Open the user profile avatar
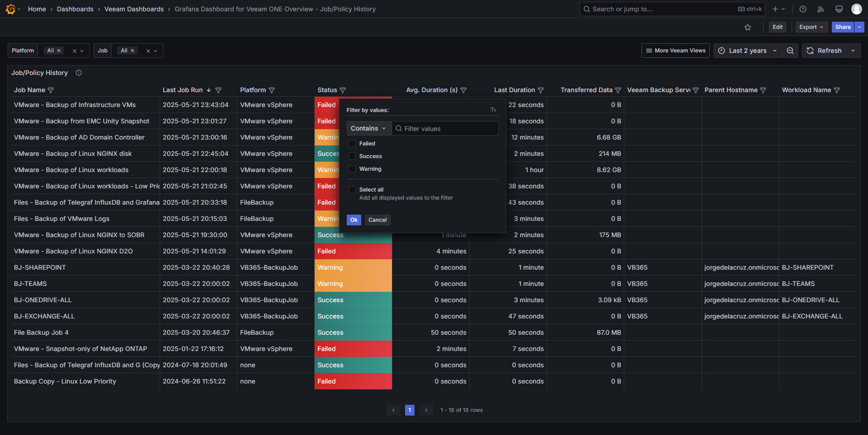The width and height of the screenshot is (868, 435). pyautogui.click(x=856, y=9)
